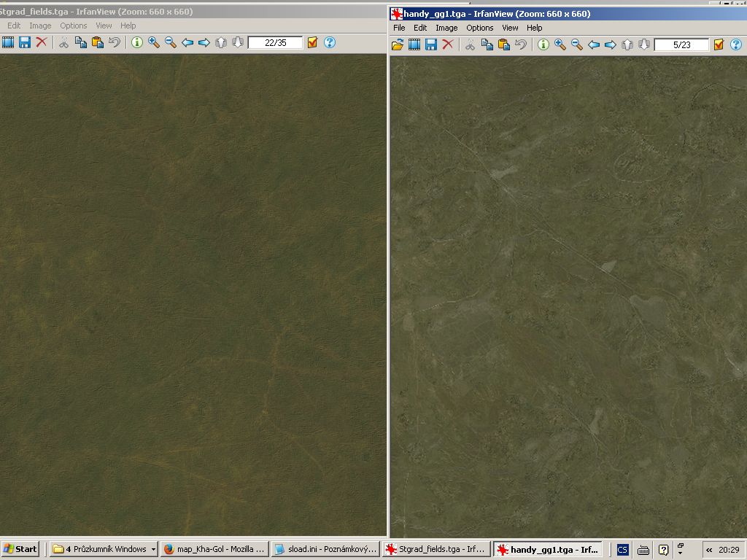747x560 pixels.
Task: Delete file in handy_gg1 window
Action: pos(448,44)
